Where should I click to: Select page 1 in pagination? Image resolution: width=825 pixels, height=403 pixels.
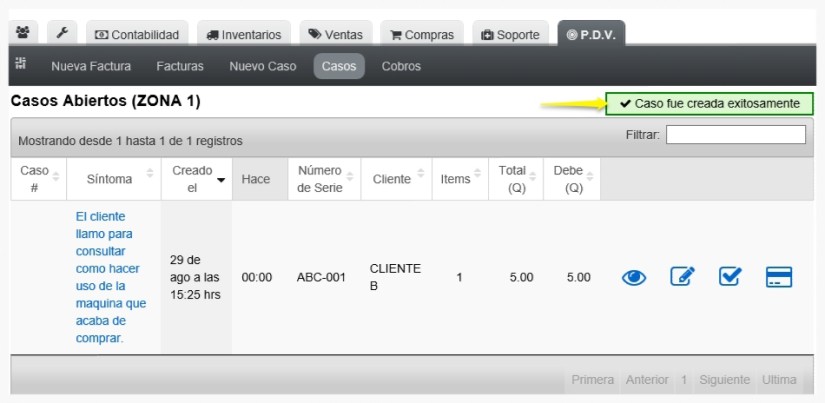(683, 379)
